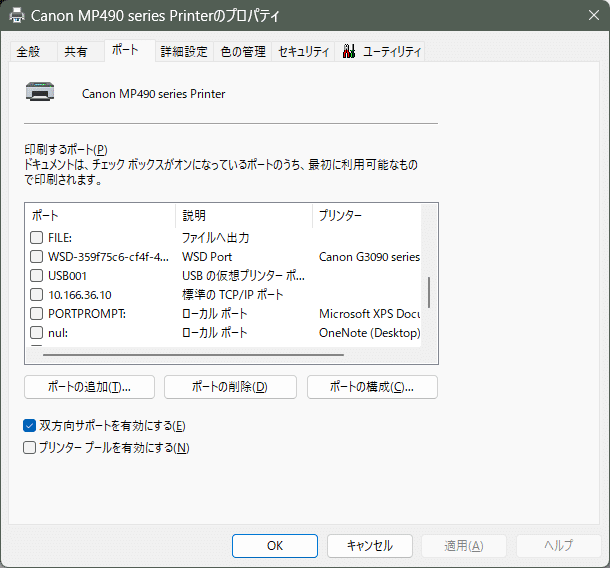Select the USB の仮想プリンター description
This screenshot has height=568, width=610.
[244, 275]
